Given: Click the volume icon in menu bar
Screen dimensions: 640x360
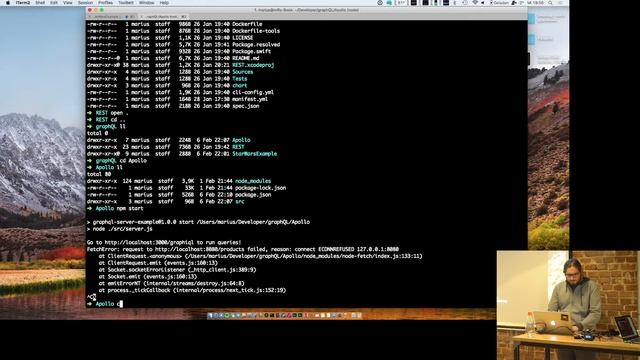Looking at the screenshot, I should pos(482,2).
